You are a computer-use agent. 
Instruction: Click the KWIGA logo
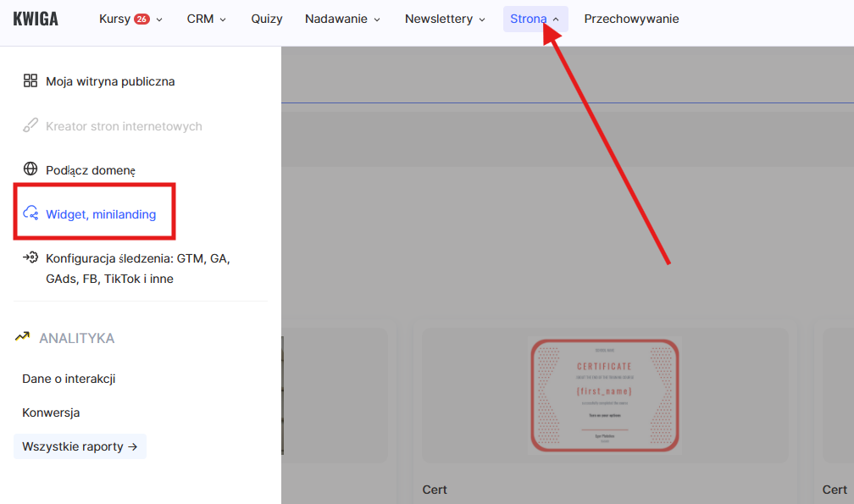pos(36,19)
